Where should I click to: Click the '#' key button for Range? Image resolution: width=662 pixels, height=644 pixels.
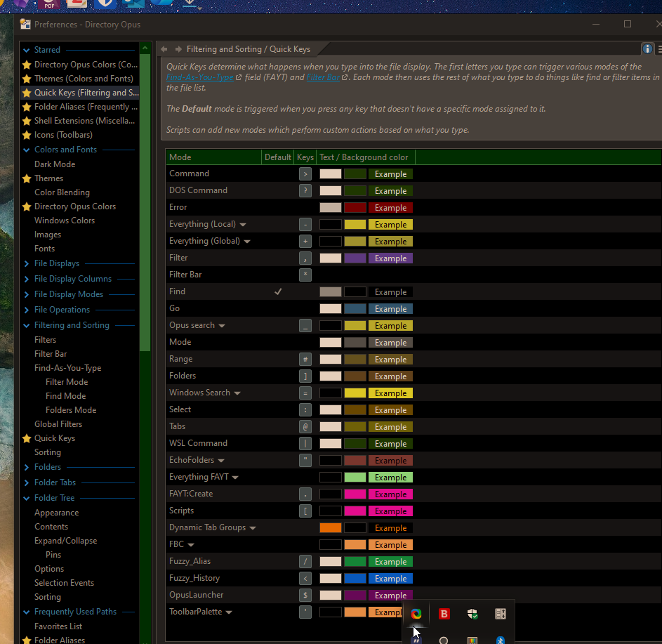[x=305, y=359]
